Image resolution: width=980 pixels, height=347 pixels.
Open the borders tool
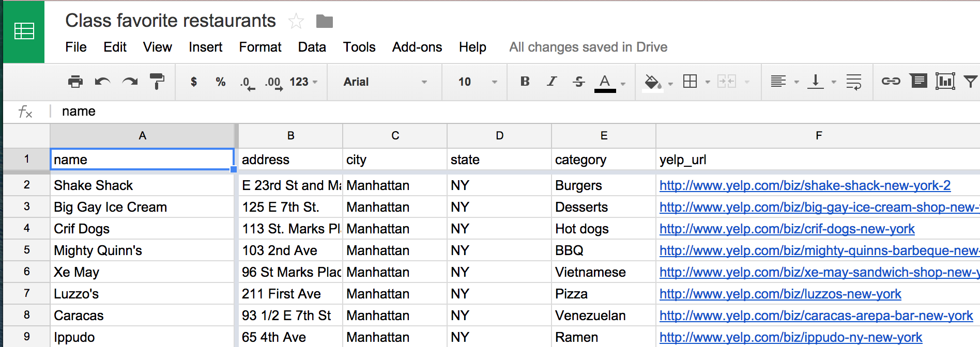690,81
